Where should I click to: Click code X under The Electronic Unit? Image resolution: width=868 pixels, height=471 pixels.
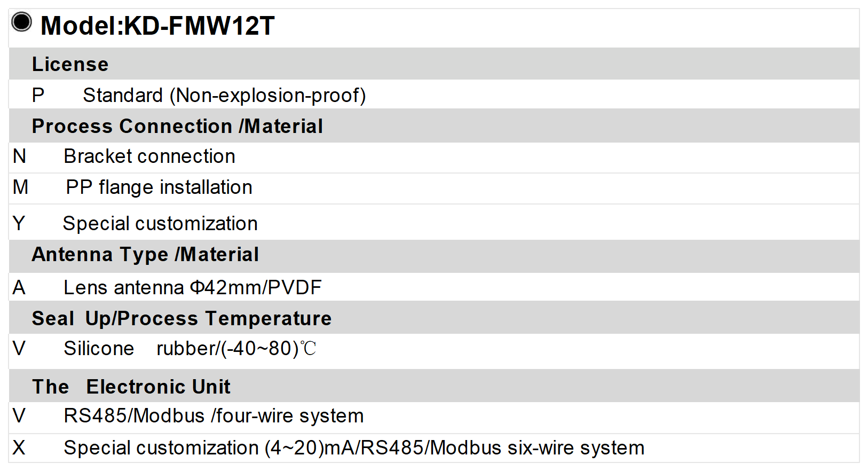pos(19,448)
